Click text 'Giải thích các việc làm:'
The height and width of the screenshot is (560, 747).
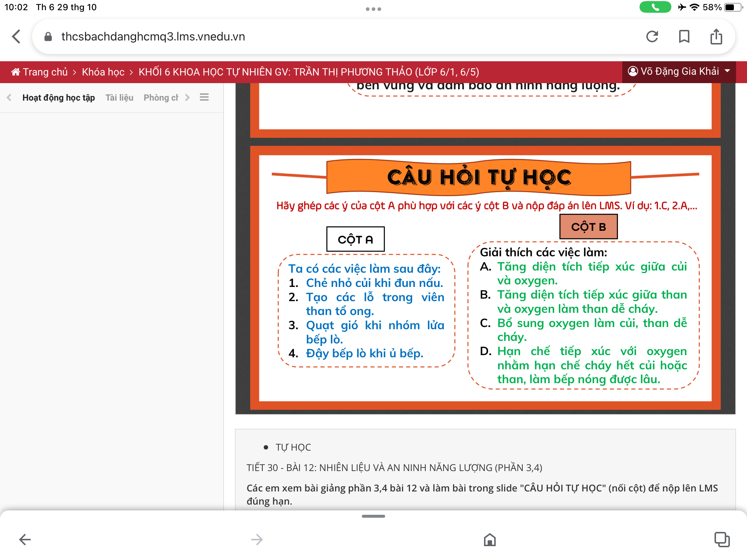pyautogui.click(x=543, y=252)
